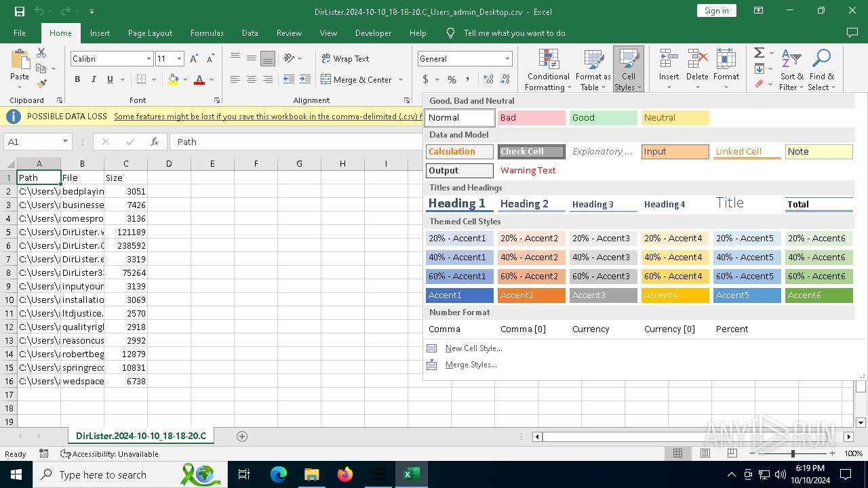This screenshot has width=868, height=488.
Task: Click the Format Painter brush icon
Action: 41,84
